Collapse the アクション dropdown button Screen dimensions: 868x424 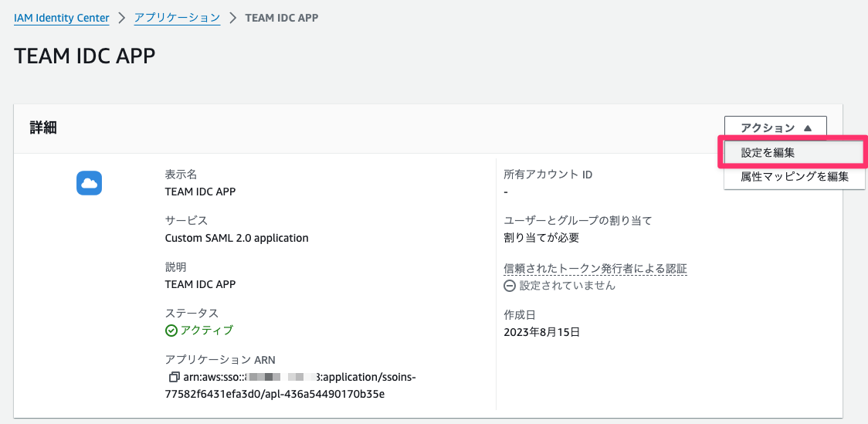tap(775, 128)
